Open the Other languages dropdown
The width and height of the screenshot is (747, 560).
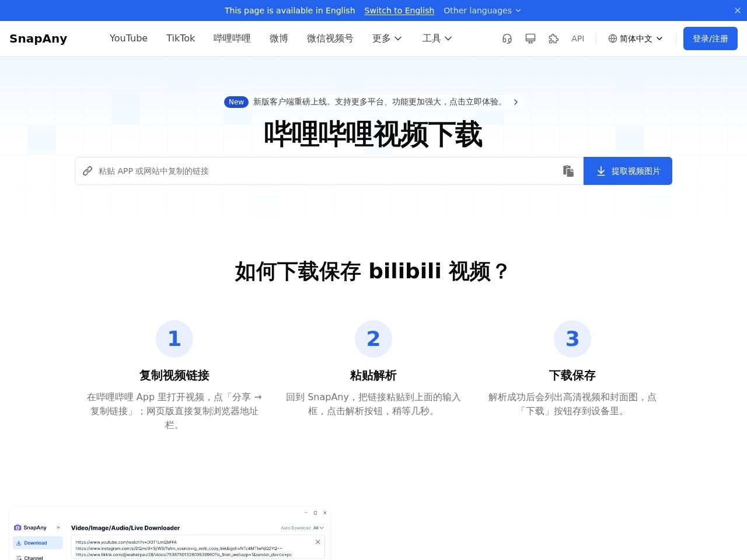click(x=482, y=10)
